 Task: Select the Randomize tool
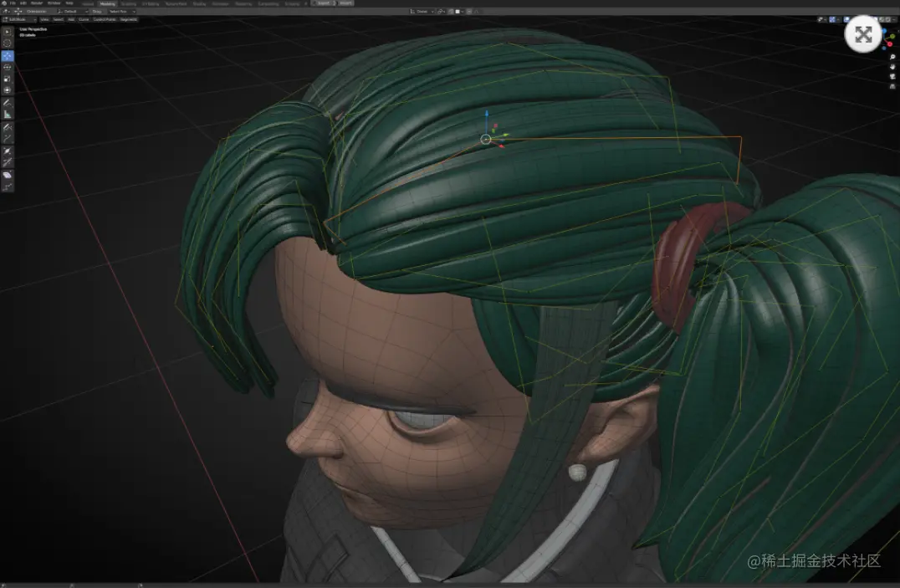(x=8, y=187)
